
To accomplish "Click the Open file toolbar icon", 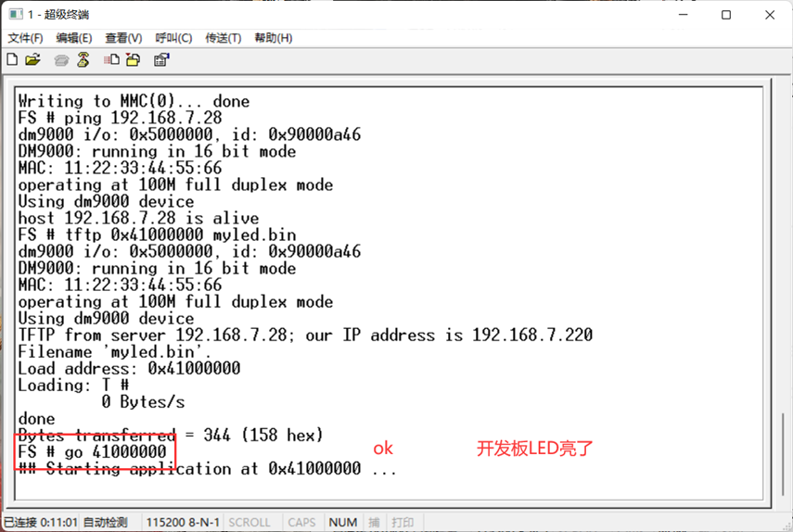I will [32, 59].
